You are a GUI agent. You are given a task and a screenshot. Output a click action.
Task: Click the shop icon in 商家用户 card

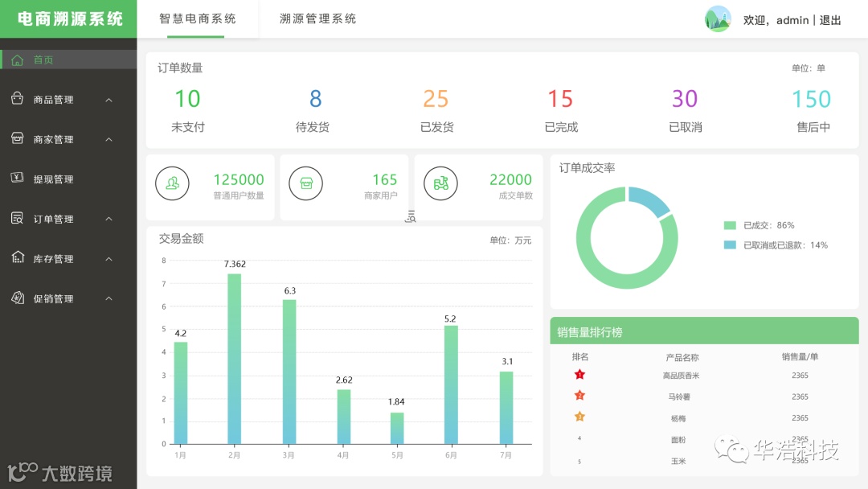[305, 183]
